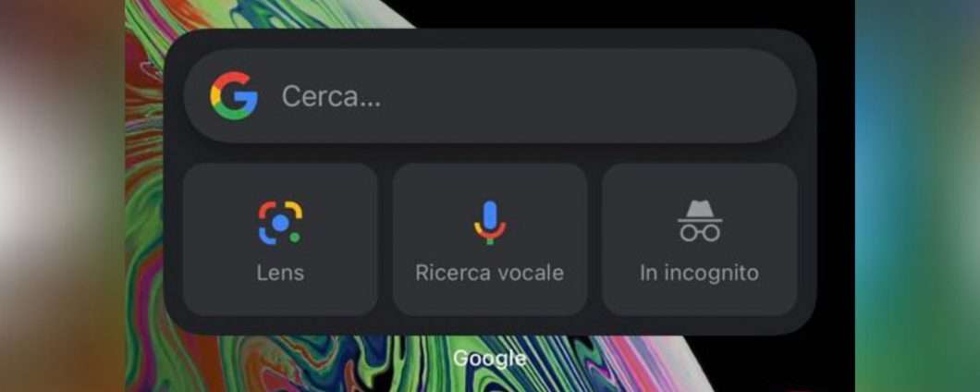Screen dimensions: 980x392
Task: Click the black wallpaper area right of the widget
Action: [x=836, y=188]
